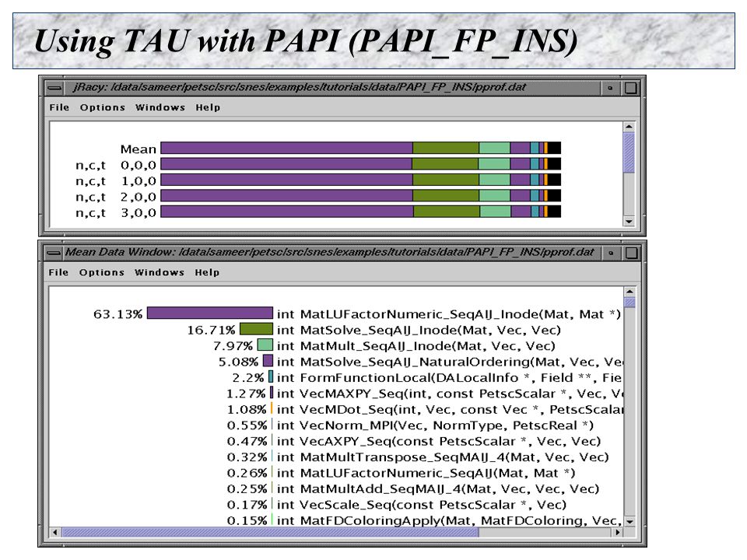Open Options menu in jRacy window

pos(103,107)
